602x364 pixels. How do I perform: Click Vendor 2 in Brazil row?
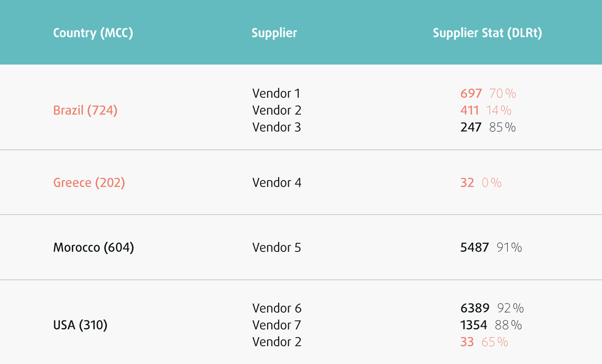[277, 111]
